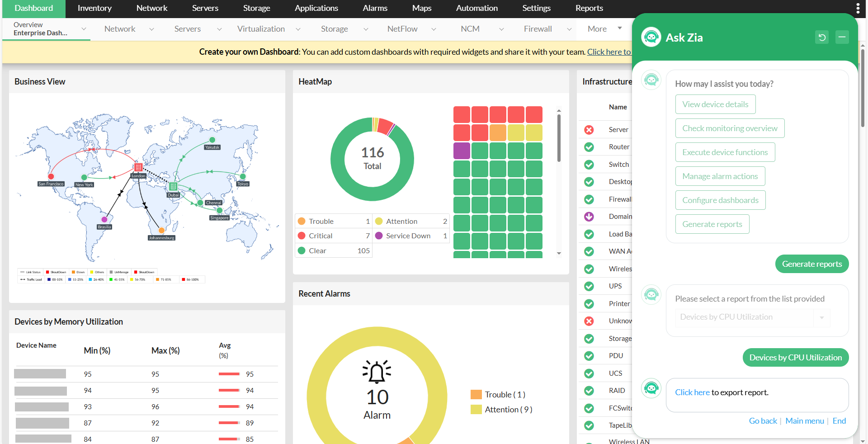Click the error icon beside Unknown device
The image size is (868, 444).
pos(589,321)
